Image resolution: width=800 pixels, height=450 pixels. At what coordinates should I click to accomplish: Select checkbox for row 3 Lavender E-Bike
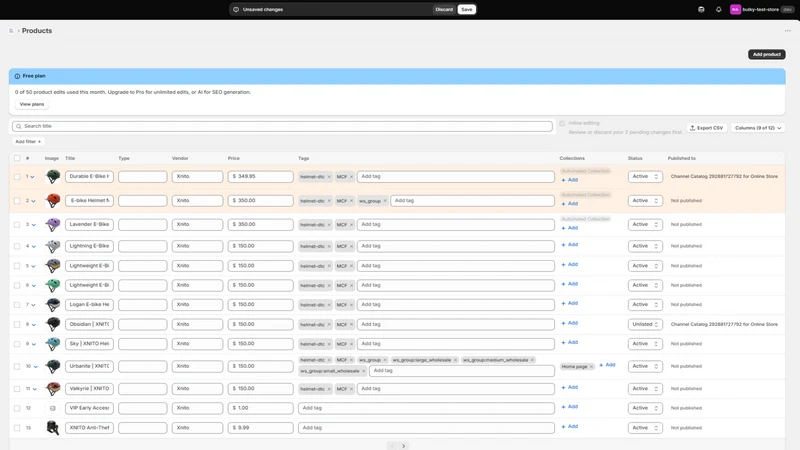[17, 224]
